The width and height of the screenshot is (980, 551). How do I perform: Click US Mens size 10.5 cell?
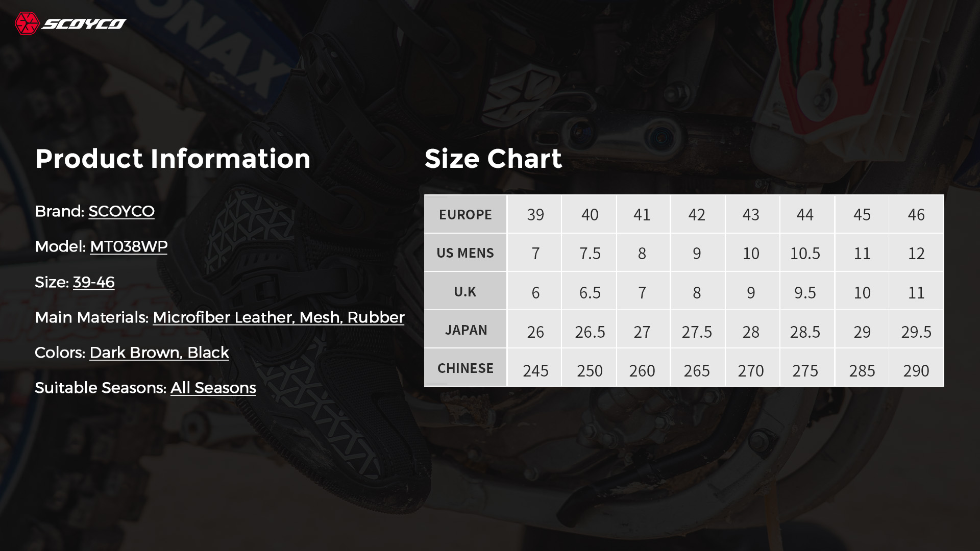tap(805, 253)
